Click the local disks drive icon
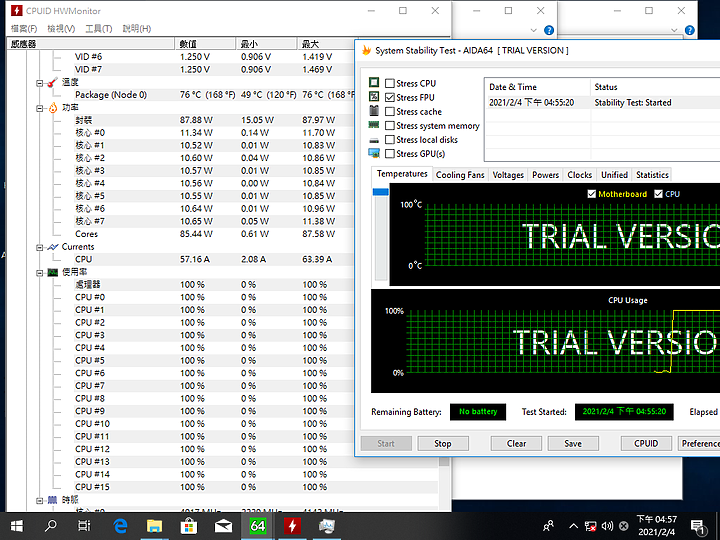Image resolution: width=720 pixels, height=540 pixels. pyautogui.click(x=374, y=140)
